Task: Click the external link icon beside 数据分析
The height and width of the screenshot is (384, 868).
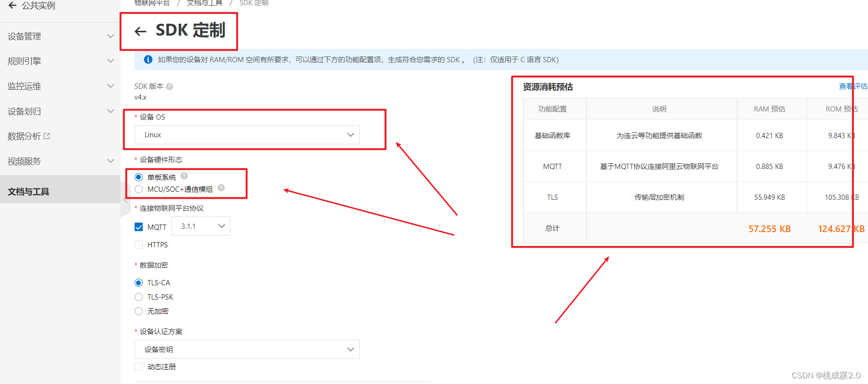Action: pyautogui.click(x=47, y=136)
